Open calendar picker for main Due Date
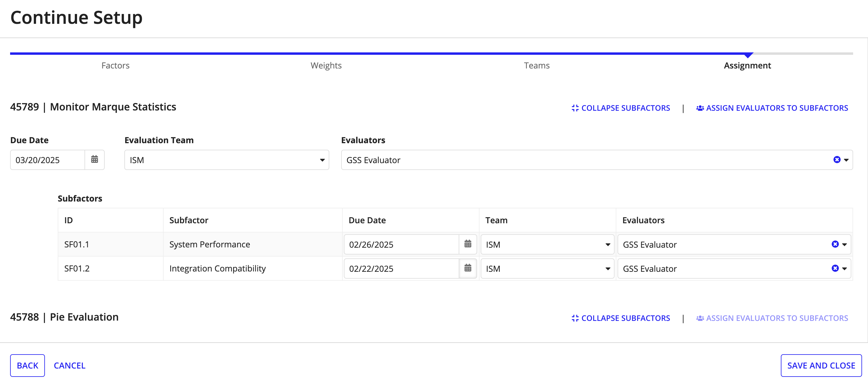The height and width of the screenshot is (384, 868). (x=95, y=160)
